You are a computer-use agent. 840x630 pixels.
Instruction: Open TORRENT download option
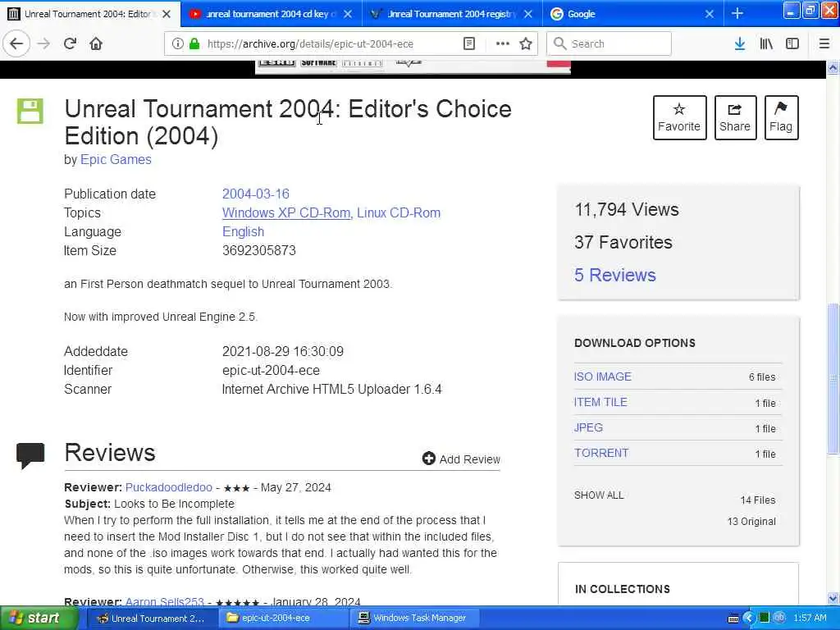point(601,453)
